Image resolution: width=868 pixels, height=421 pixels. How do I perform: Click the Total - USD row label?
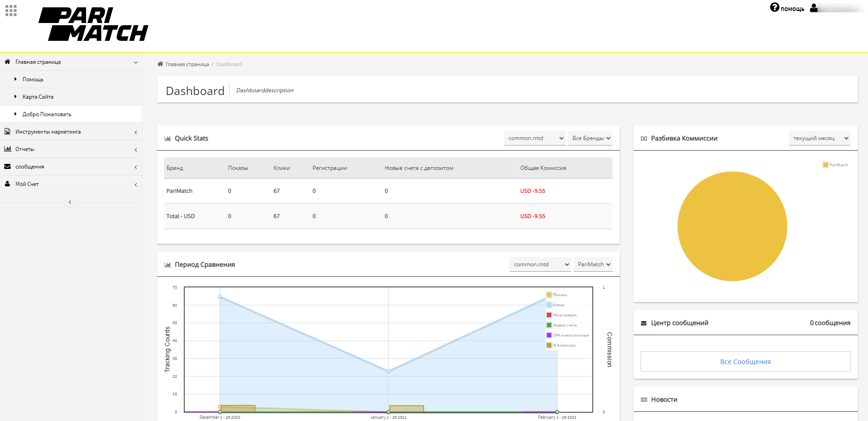(x=181, y=216)
